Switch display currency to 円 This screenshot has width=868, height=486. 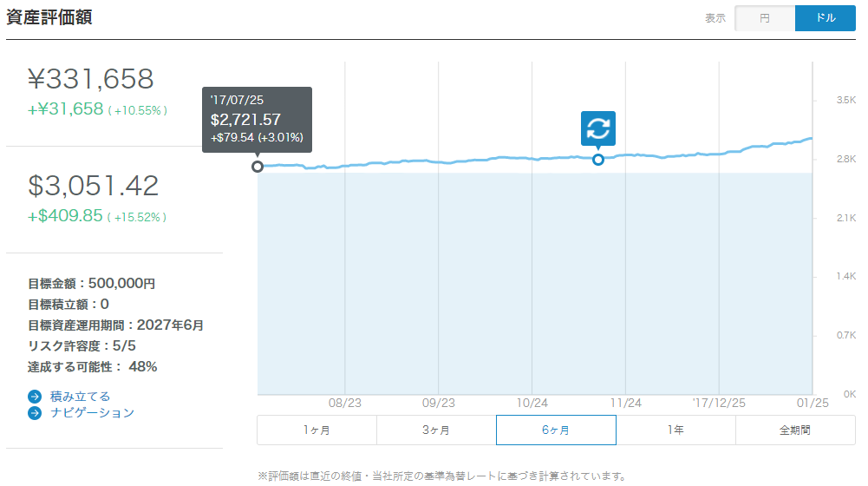tap(765, 18)
